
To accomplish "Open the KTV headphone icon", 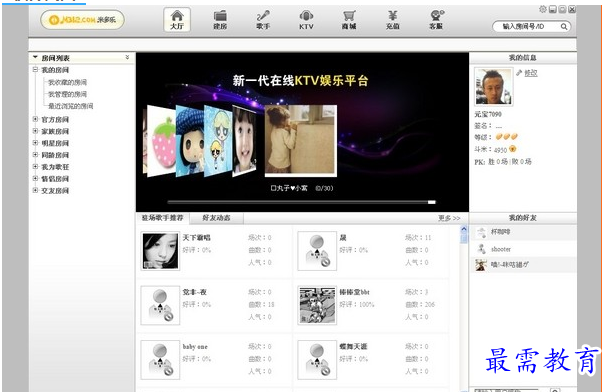I will pos(306,20).
